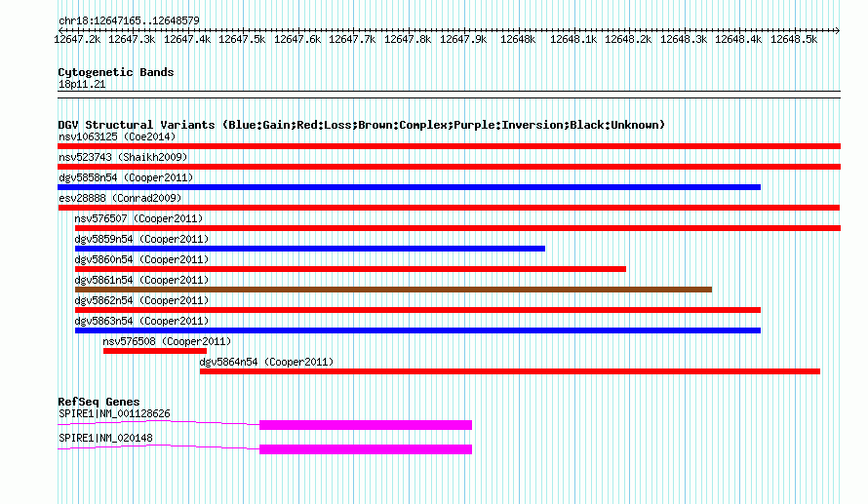Open the dgv5859n54 (Cooper2011) label
Viewport: 868px width, 504px height.
tap(141, 239)
